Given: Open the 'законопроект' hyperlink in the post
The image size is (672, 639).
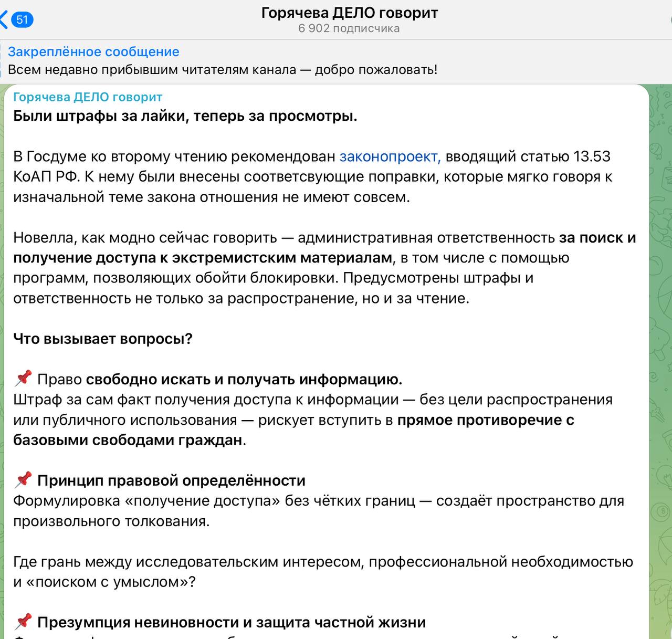Looking at the screenshot, I should [390, 156].
